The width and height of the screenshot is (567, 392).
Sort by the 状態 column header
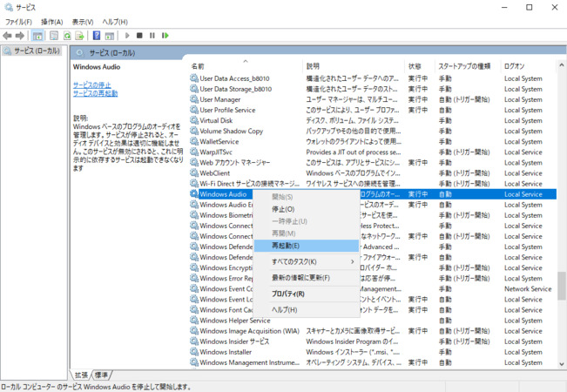[x=419, y=66]
